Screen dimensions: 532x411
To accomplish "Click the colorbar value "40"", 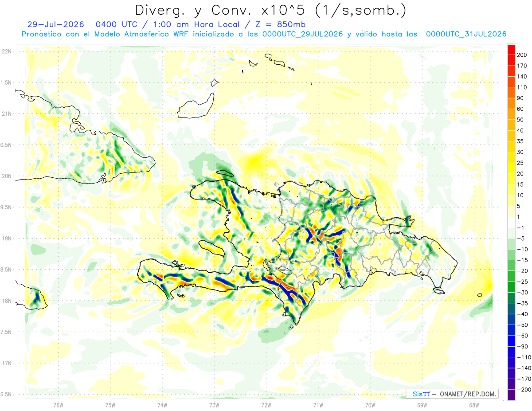I will point(521,130).
